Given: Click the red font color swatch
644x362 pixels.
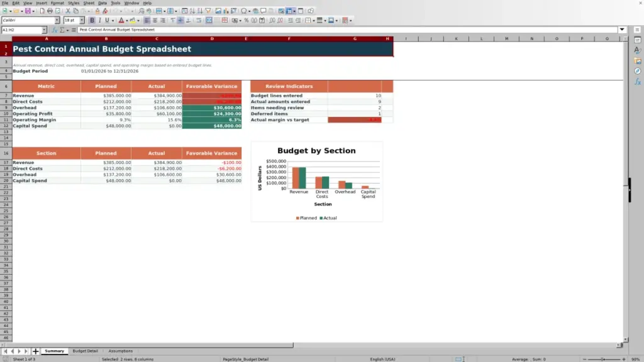Looking at the screenshot, I should click(121, 20).
